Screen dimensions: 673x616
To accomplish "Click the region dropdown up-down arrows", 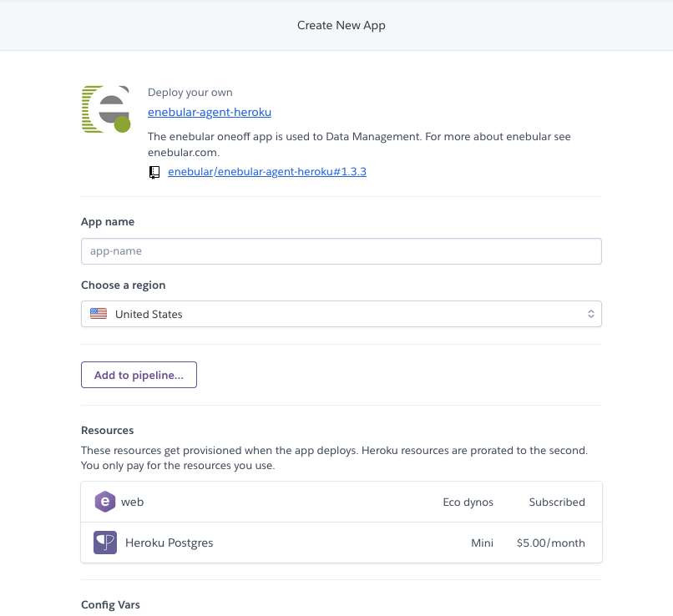I will coord(591,314).
